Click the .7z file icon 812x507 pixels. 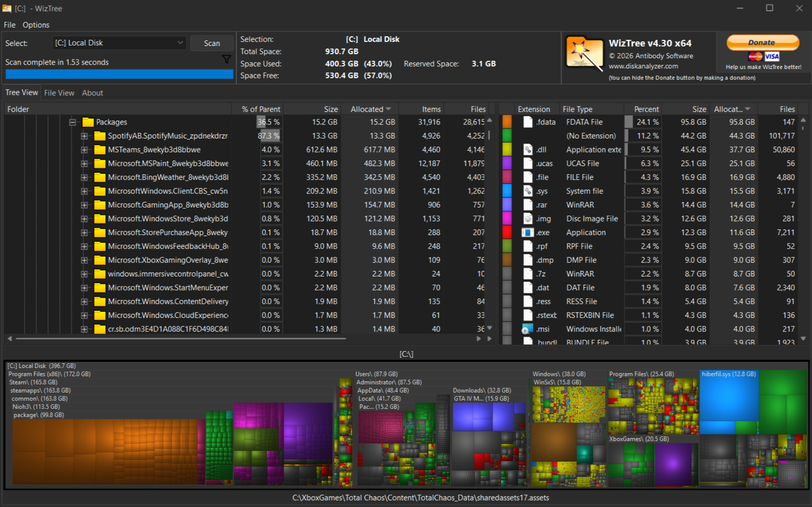pyautogui.click(x=528, y=274)
